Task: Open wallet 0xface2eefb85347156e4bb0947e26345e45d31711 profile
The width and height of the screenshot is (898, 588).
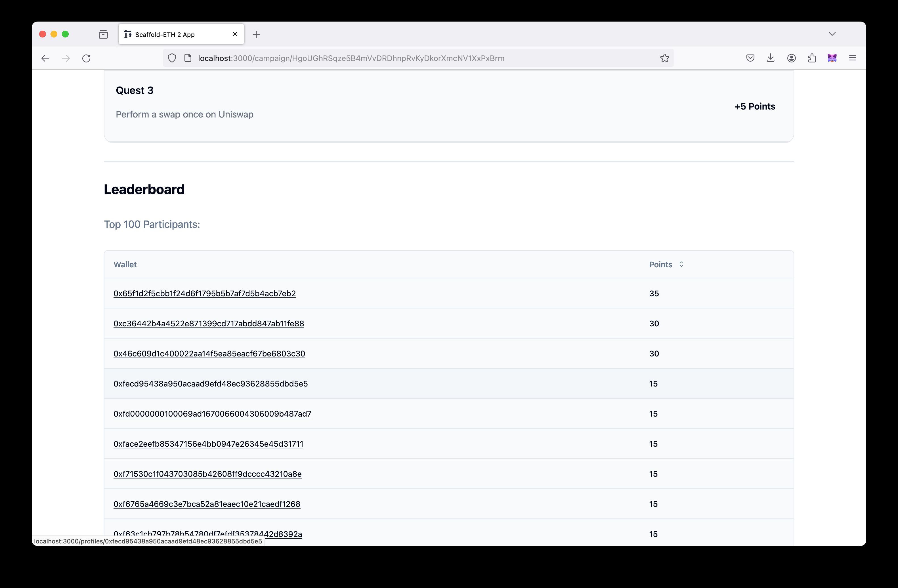Action: point(208,444)
